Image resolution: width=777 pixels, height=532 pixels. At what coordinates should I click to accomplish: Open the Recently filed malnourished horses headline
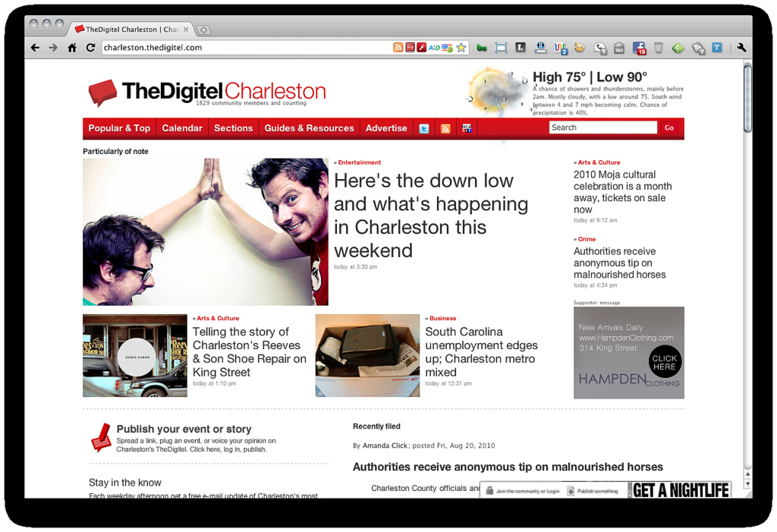(508, 467)
